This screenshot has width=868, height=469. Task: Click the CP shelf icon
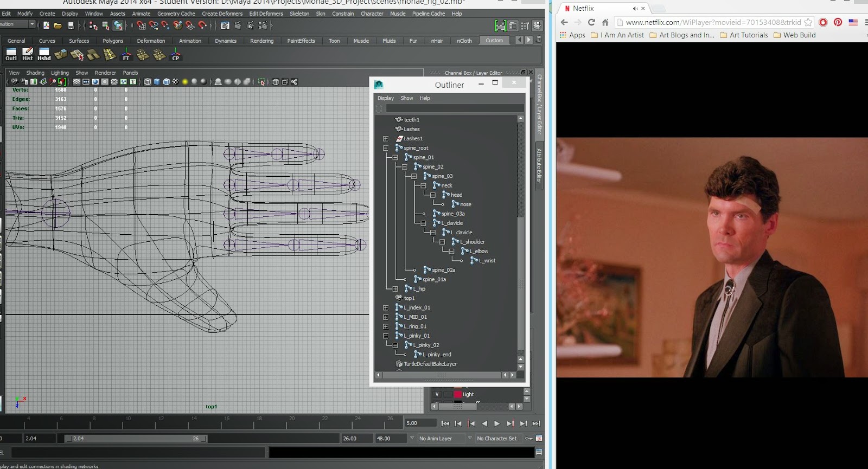click(x=175, y=54)
